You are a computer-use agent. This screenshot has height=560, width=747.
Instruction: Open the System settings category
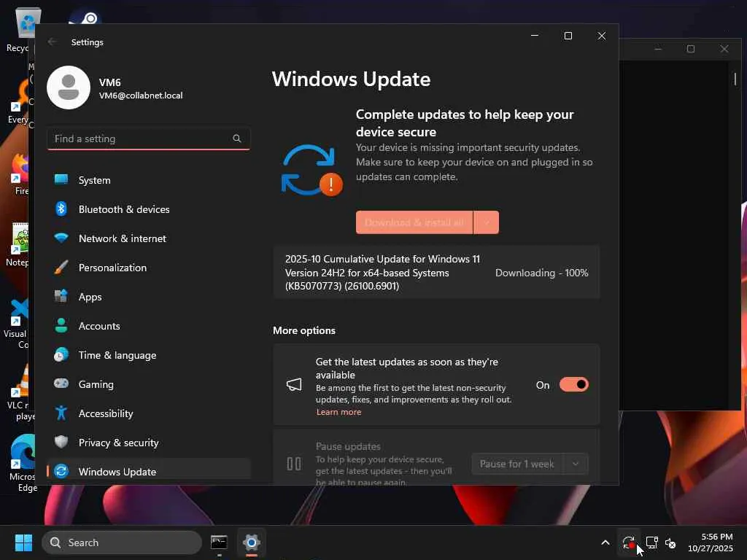(149, 180)
